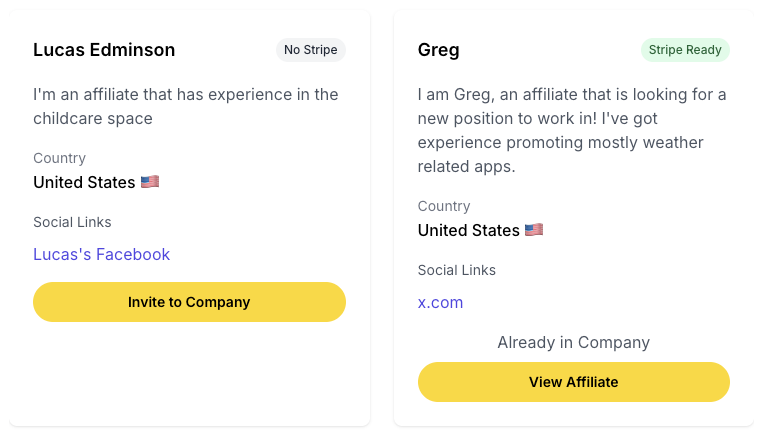
Task: Click the Country label on Lucas's card
Action: (x=59, y=158)
